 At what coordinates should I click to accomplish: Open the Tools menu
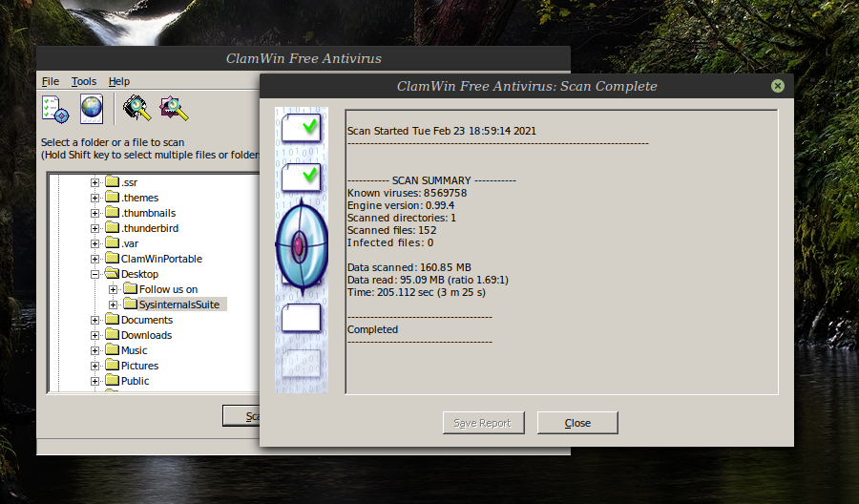coord(84,81)
